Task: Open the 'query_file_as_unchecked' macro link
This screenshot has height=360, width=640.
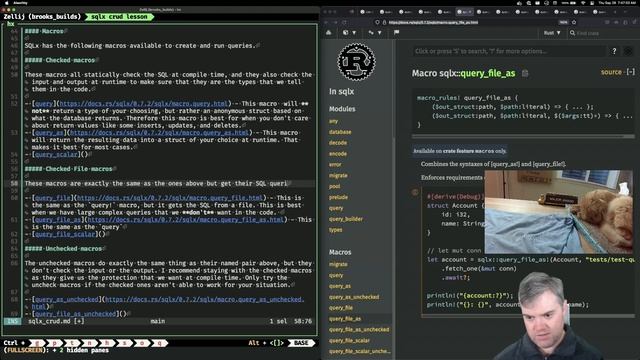Action: 359,330
